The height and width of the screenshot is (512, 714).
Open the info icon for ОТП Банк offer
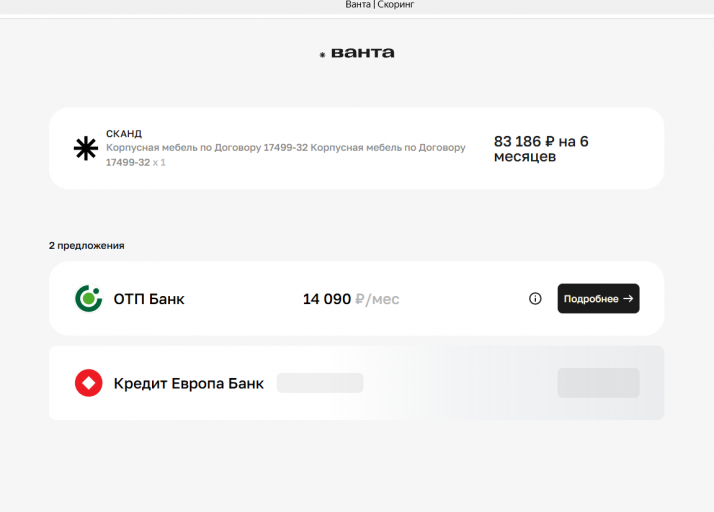(x=535, y=298)
